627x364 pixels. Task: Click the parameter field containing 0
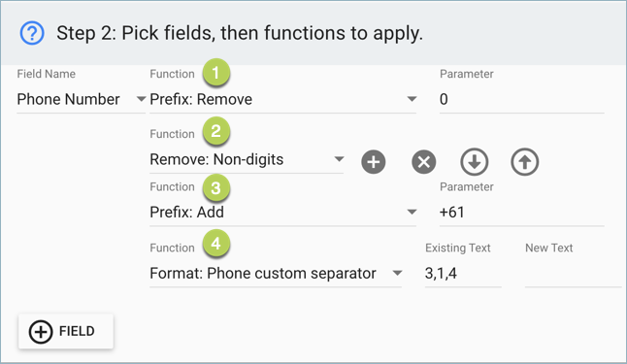tap(522, 99)
